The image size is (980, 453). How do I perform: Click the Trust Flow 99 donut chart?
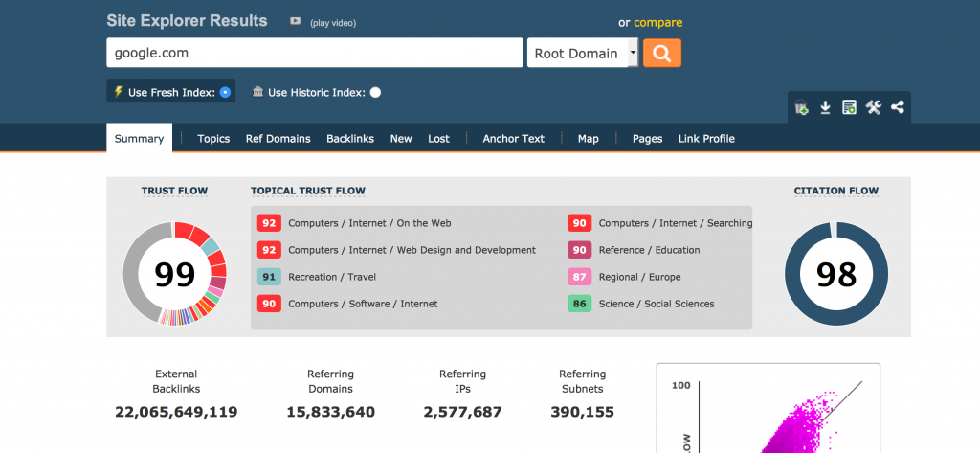click(174, 273)
